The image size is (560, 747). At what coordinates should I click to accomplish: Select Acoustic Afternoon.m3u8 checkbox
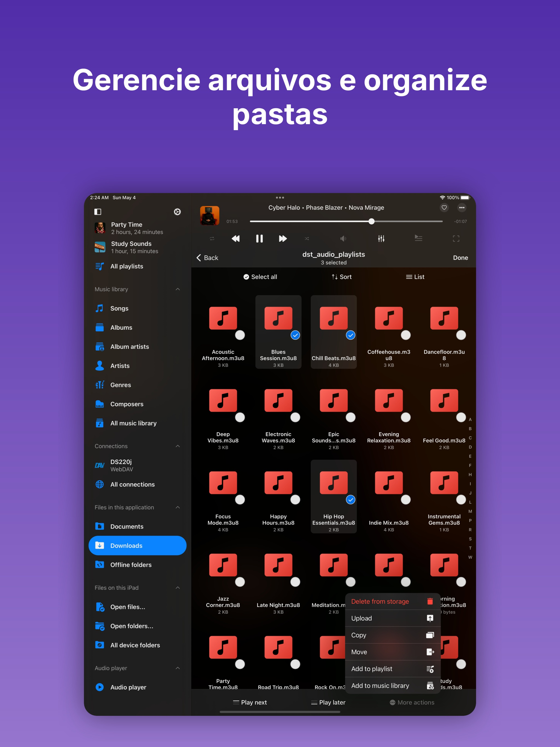pos(240,335)
